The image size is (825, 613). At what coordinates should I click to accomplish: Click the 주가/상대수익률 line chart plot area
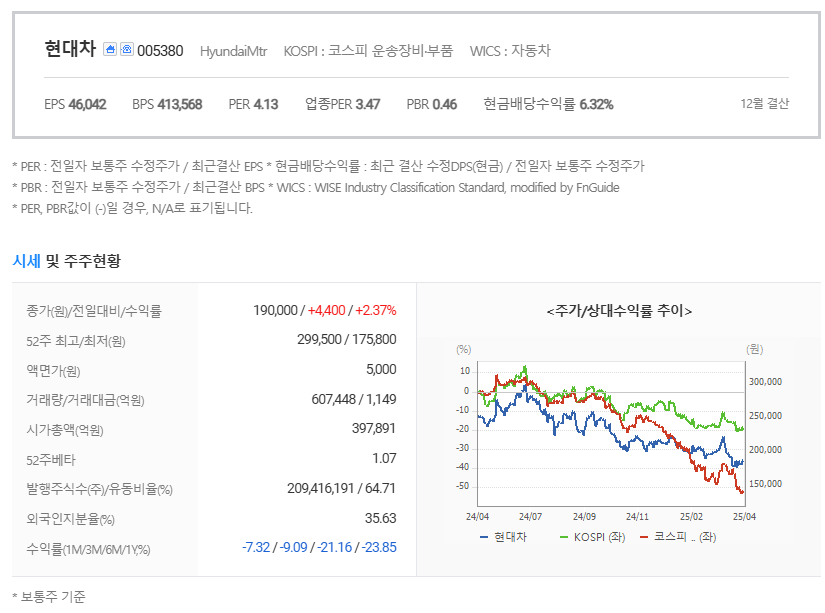pos(611,434)
